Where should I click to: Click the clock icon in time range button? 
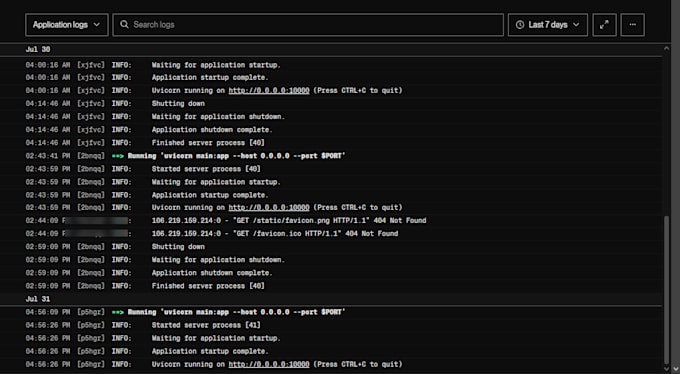tap(520, 25)
